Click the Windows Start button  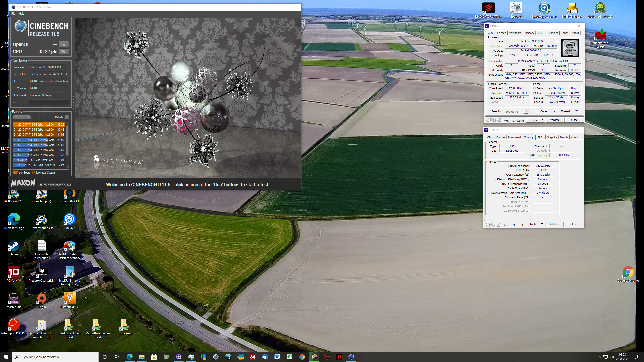point(6,357)
